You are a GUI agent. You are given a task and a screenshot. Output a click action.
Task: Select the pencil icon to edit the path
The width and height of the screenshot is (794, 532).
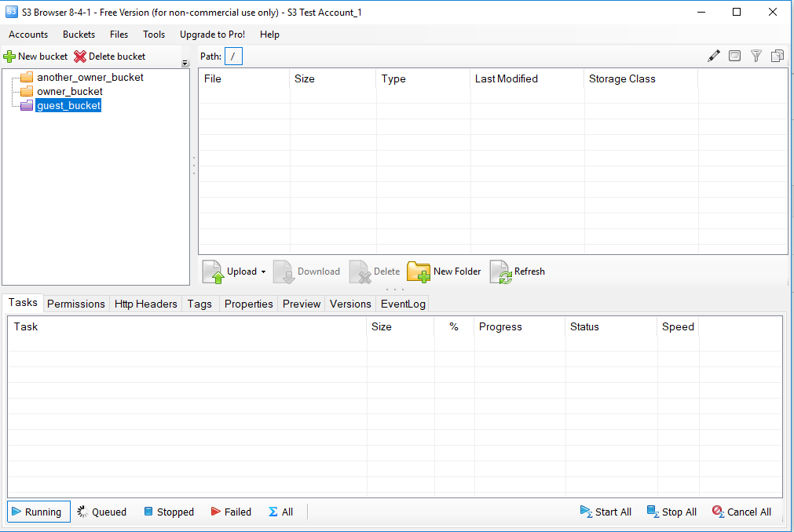coord(713,56)
